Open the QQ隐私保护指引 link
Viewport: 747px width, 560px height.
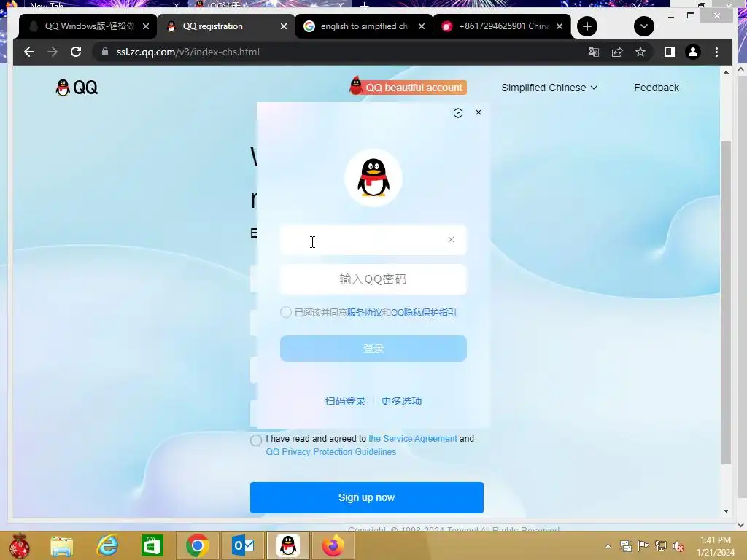(424, 312)
